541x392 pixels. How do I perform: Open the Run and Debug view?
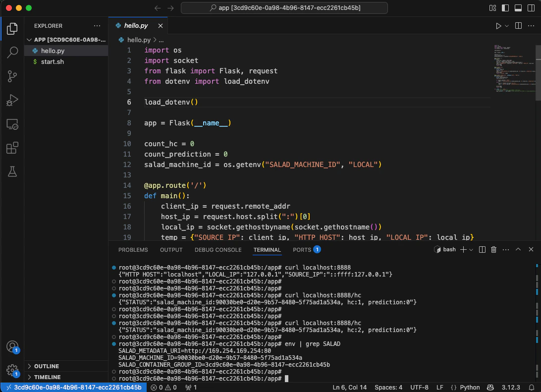click(x=12, y=100)
